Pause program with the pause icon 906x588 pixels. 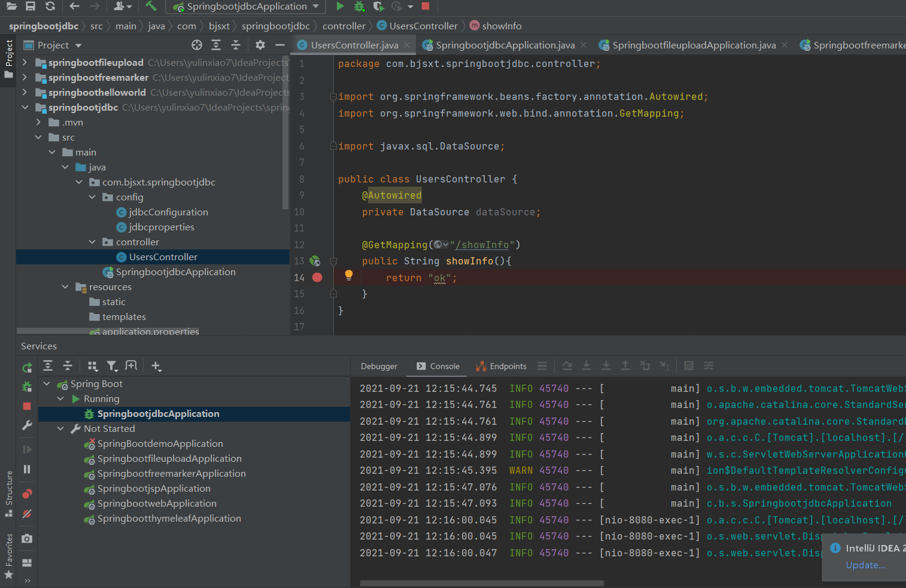[27, 469]
